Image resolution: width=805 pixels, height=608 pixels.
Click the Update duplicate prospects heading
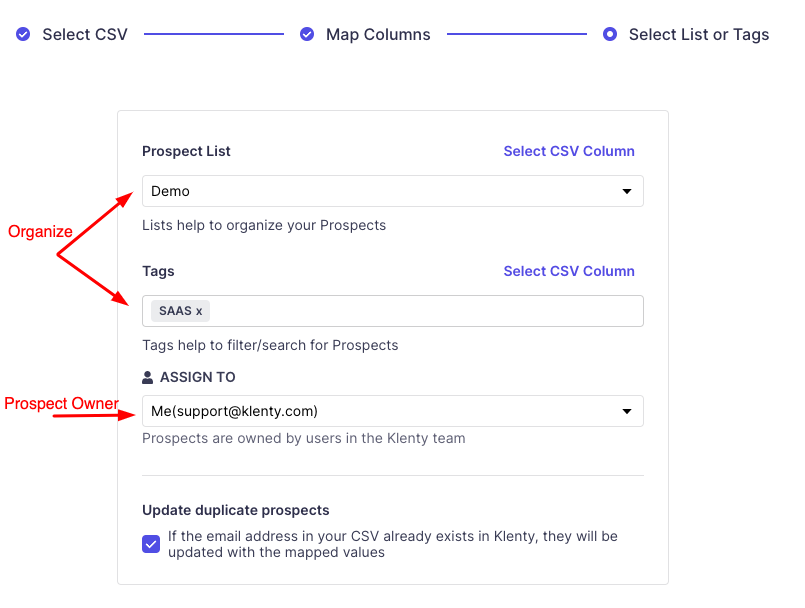(x=236, y=510)
